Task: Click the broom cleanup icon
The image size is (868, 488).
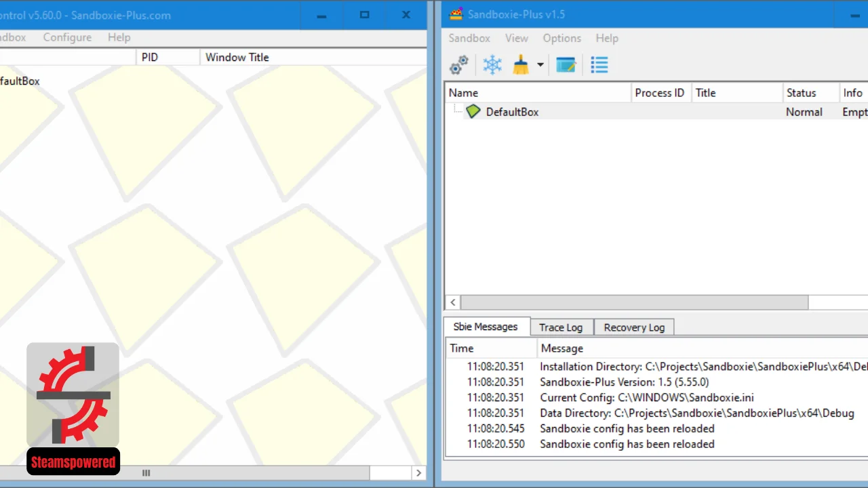Action: [x=521, y=65]
